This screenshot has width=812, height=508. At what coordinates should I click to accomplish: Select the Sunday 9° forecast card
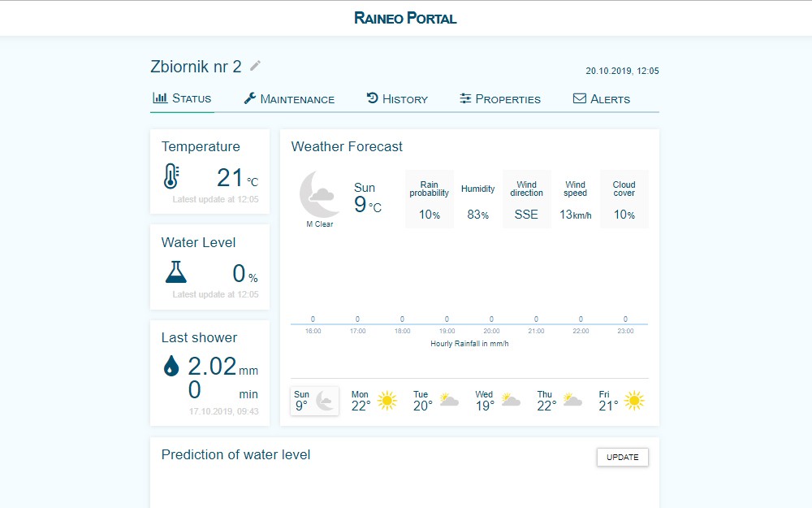point(314,399)
